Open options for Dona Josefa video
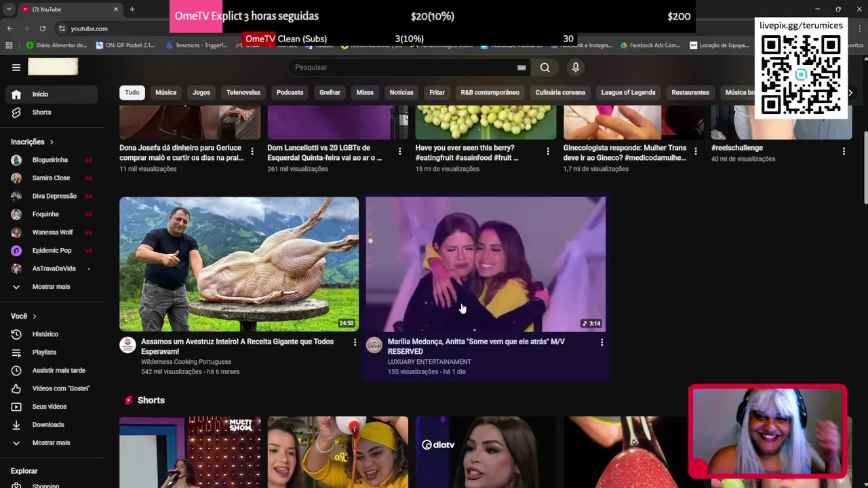868x488 pixels. coord(252,151)
